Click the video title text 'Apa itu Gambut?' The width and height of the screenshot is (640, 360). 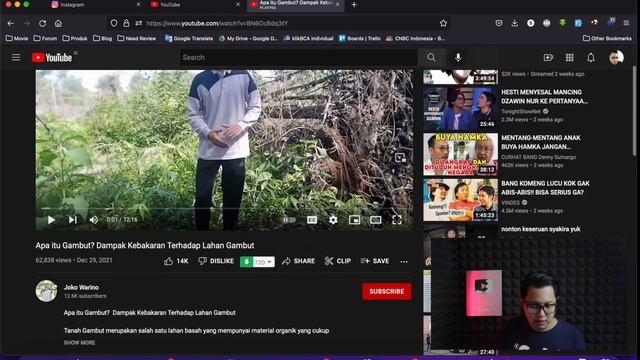pyautogui.click(x=145, y=245)
